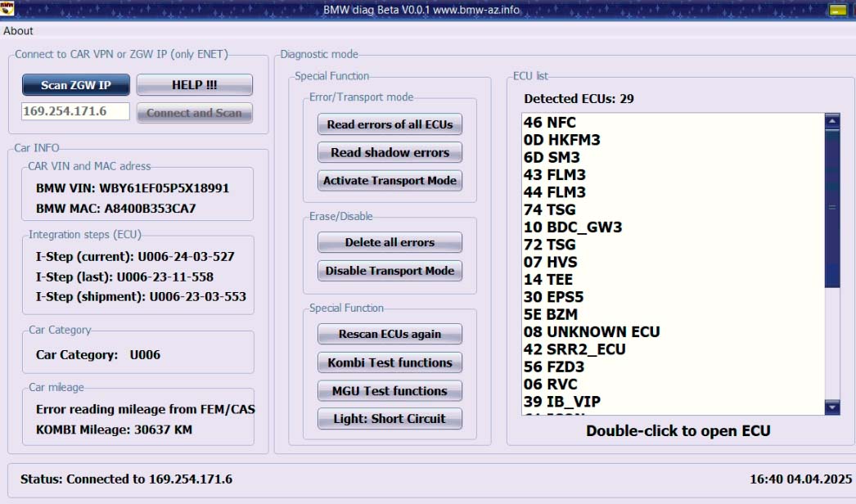Click I-Step (shipment) value
Viewport: 856px width, 504px height.
pos(197,296)
